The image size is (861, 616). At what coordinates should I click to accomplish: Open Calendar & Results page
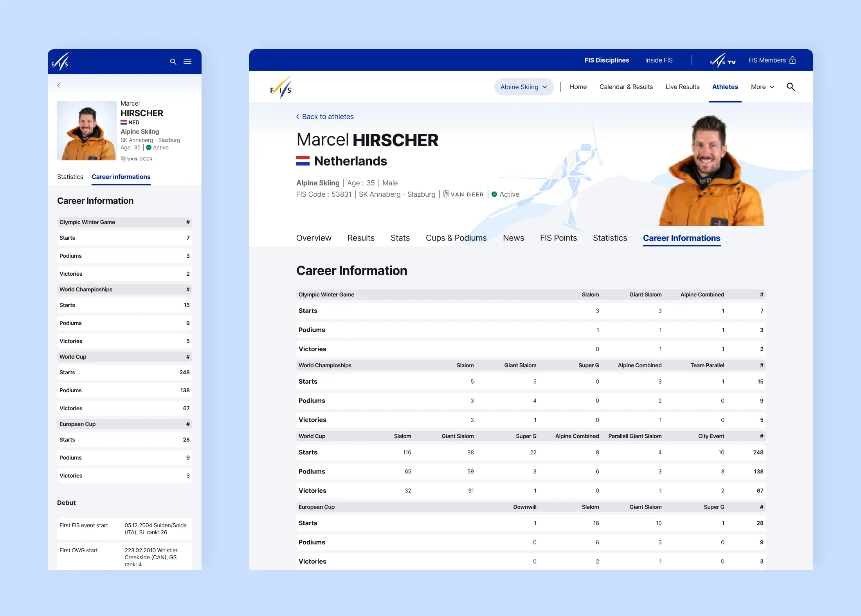[626, 87]
